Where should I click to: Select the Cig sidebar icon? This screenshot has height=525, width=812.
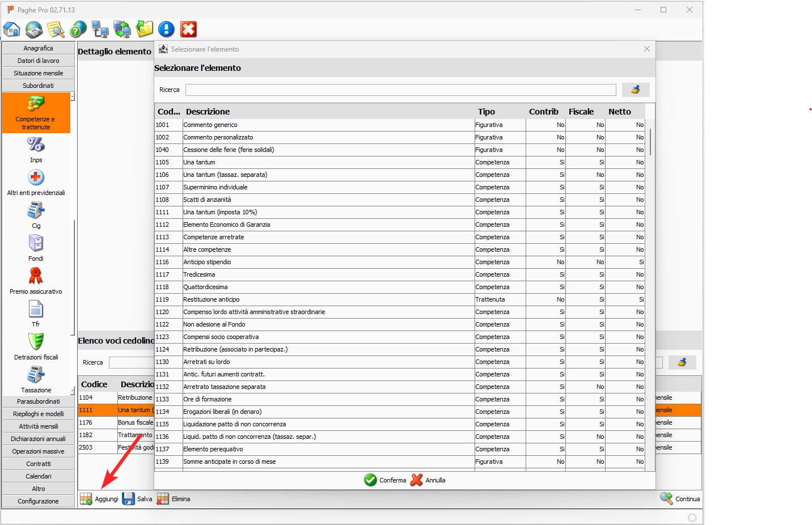(36, 211)
